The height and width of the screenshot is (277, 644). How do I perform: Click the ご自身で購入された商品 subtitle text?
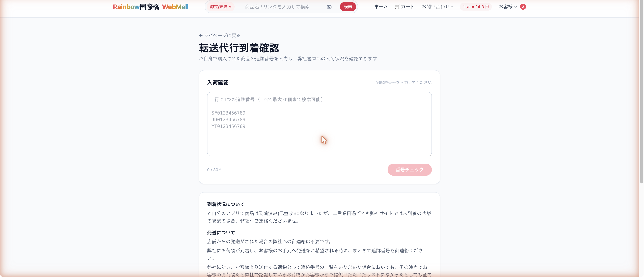point(288,59)
